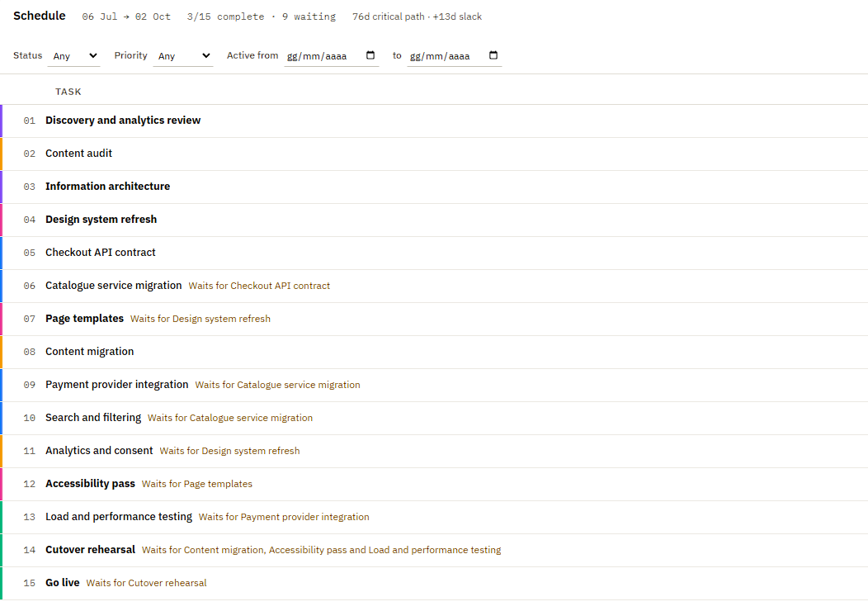Open the Status filter dropdown
This screenshot has width=868, height=611.
[73, 56]
